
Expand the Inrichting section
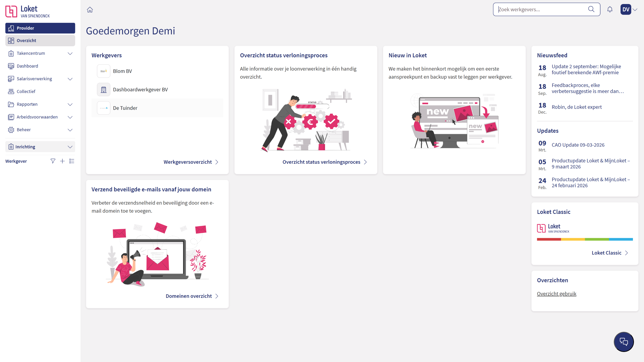coord(70,147)
